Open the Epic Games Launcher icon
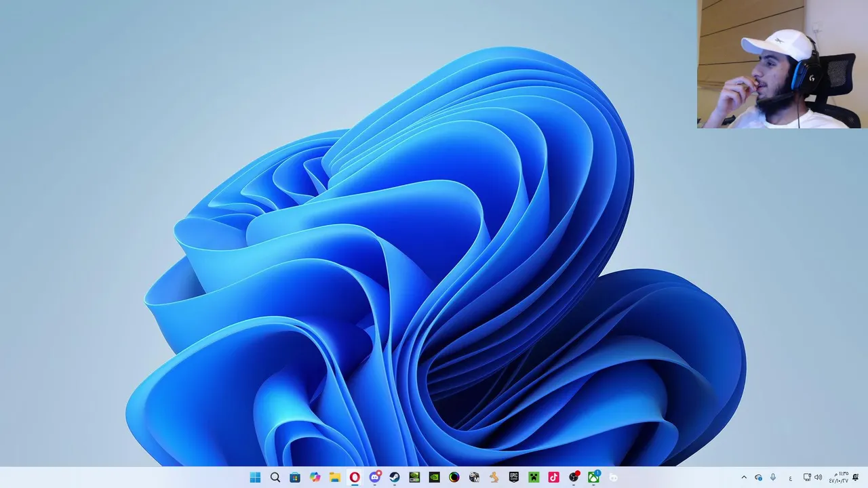 click(x=514, y=477)
